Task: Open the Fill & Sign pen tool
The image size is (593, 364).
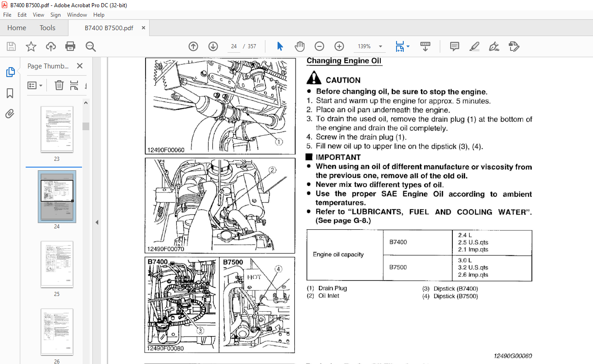Action: point(494,46)
